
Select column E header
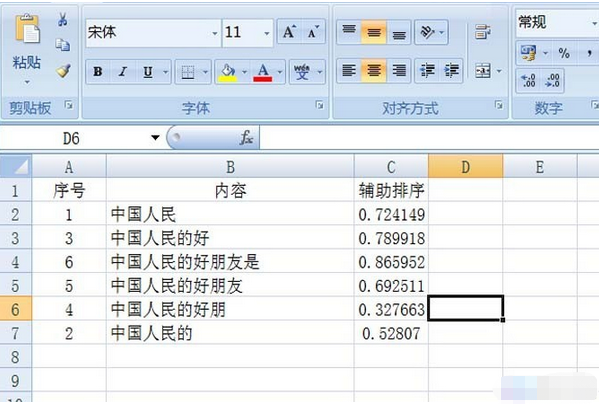pyautogui.click(x=540, y=167)
